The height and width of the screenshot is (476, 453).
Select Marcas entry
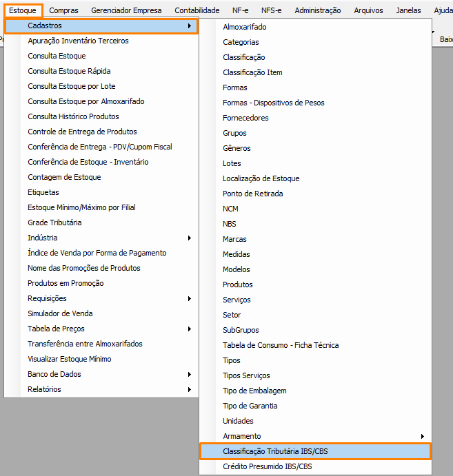click(315, 239)
